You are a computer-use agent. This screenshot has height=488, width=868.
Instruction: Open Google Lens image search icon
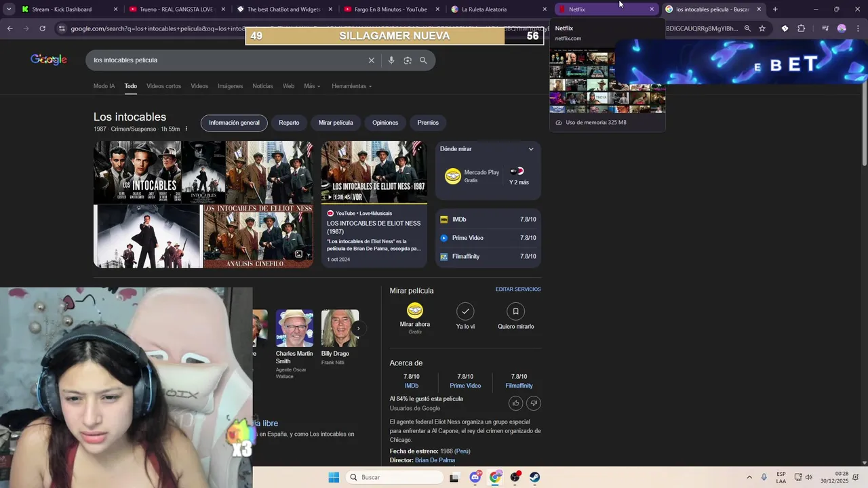coord(408,60)
